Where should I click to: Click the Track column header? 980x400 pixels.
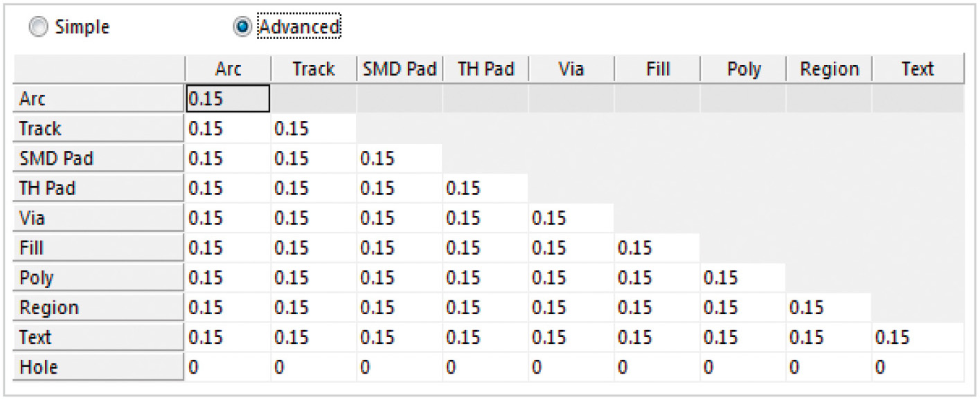click(313, 69)
